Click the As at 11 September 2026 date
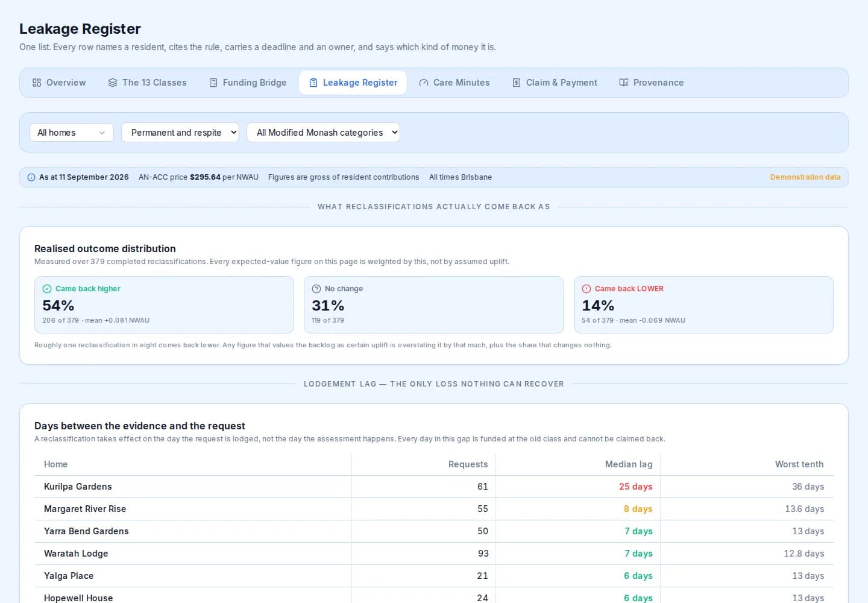 pos(84,177)
